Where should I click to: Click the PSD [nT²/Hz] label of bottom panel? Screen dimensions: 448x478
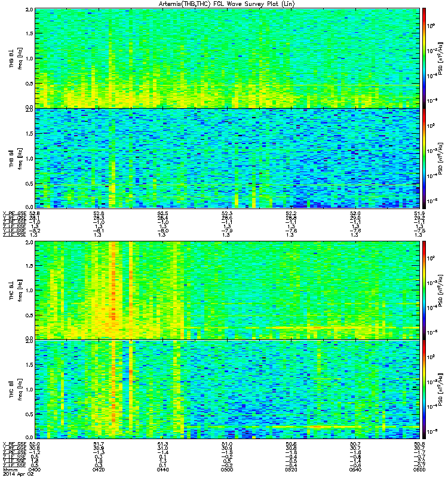tap(440, 390)
